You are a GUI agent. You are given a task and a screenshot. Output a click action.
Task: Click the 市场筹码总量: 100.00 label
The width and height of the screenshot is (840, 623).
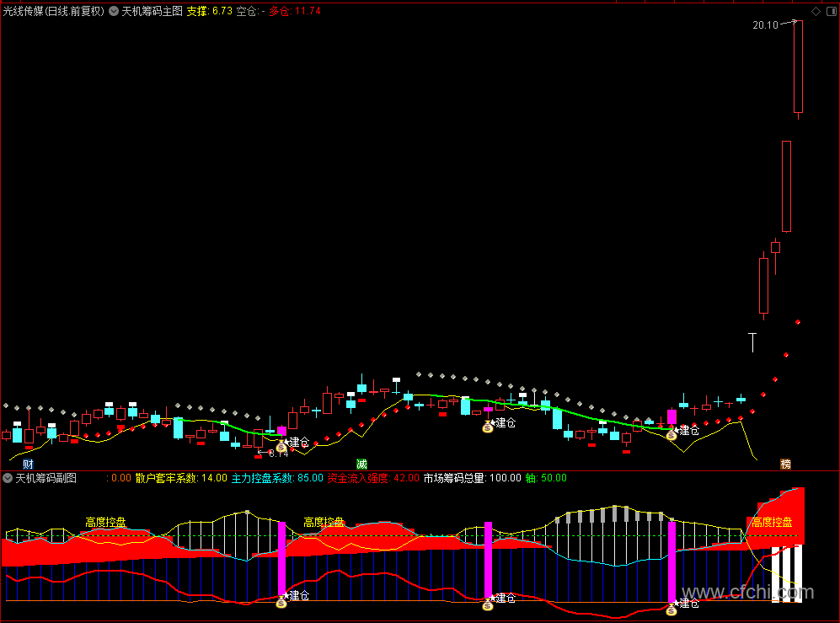pos(472,478)
